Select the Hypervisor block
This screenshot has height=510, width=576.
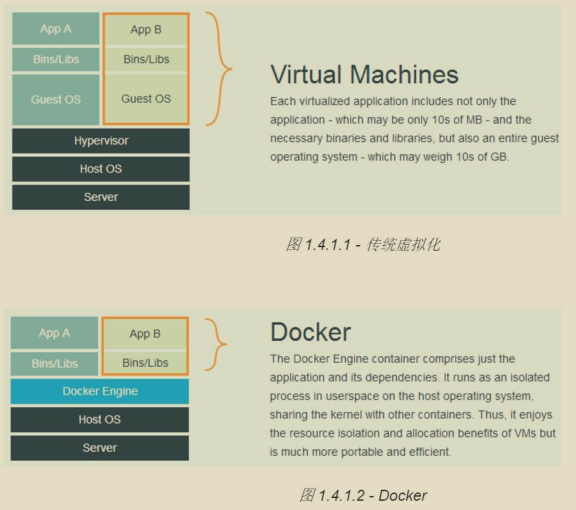[101, 141]
